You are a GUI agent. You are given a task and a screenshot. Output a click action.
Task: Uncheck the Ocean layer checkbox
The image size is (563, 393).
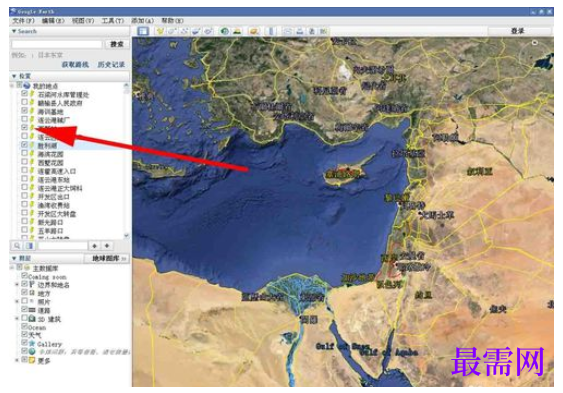[x=24, y=327]
